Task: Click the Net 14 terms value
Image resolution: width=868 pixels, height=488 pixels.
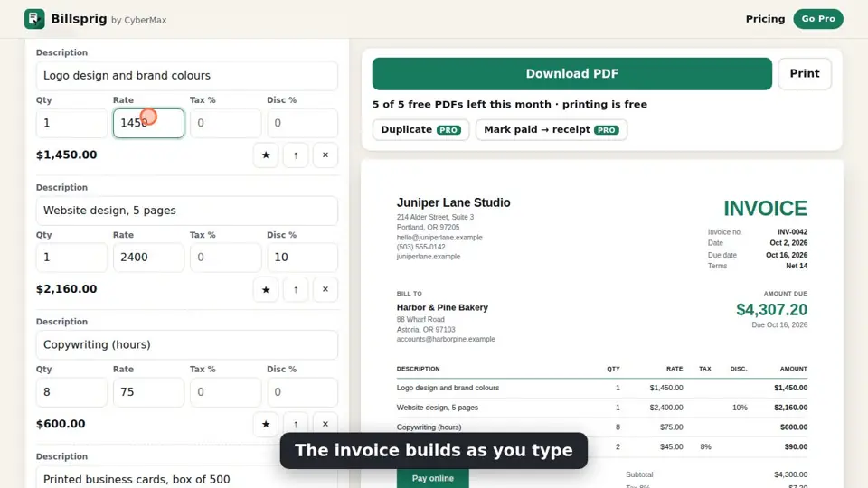Action: [797, 266]
